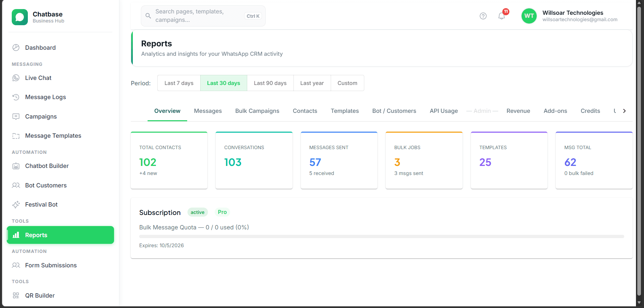The image size is (644, 308).
Task: Click the Festival Bot sparkle icon
Action: [16, 205]
